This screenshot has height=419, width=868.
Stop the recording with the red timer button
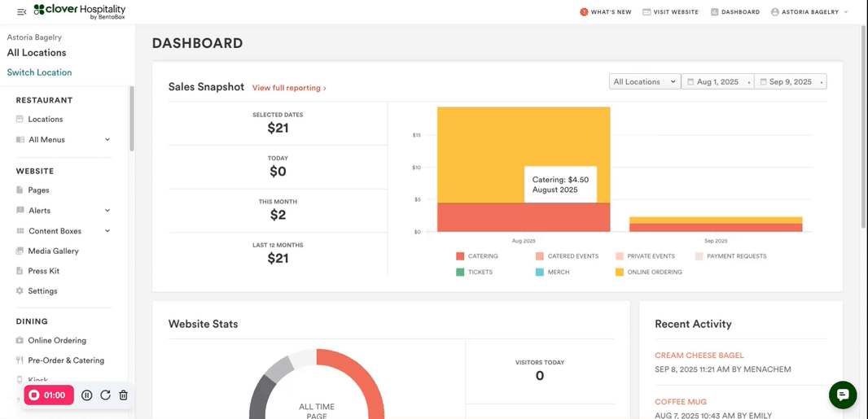pos(49,395)
